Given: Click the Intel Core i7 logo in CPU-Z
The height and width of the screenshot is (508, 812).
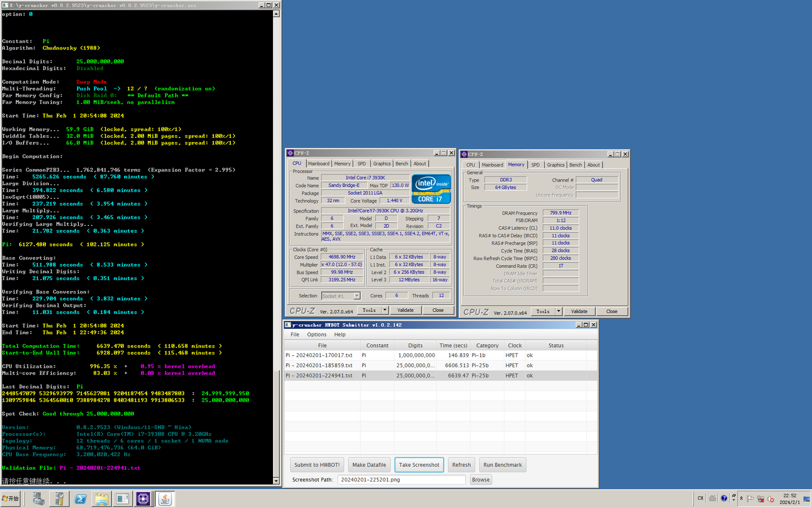Looking at the screenshot, I should pyautogui.click(x=431, y=189).
